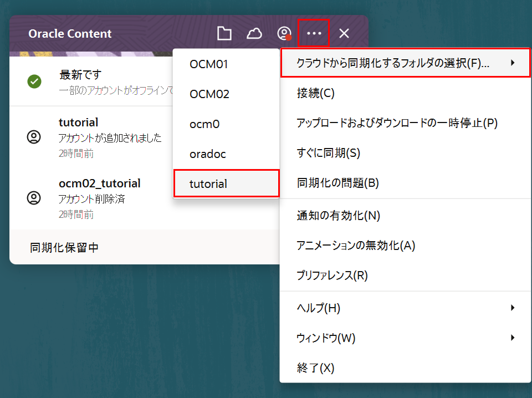Click tutorial notification title
The image size is (532, 398).
(x=78, y=122)
